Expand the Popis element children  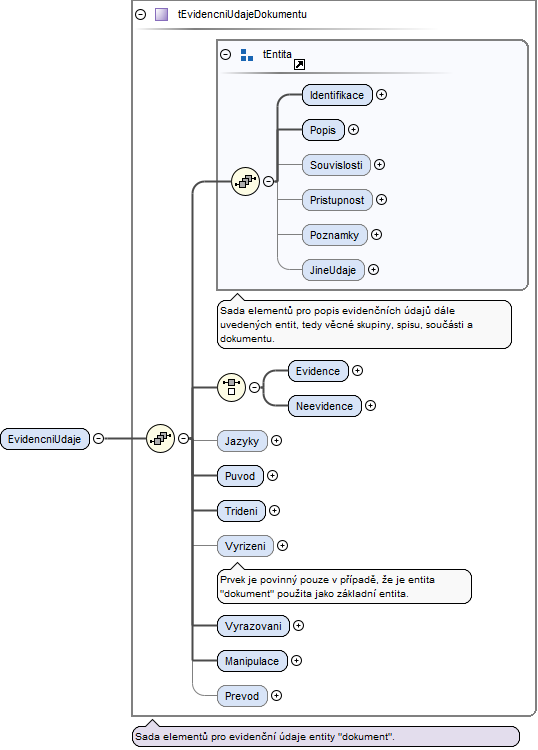tap(353, 130)
